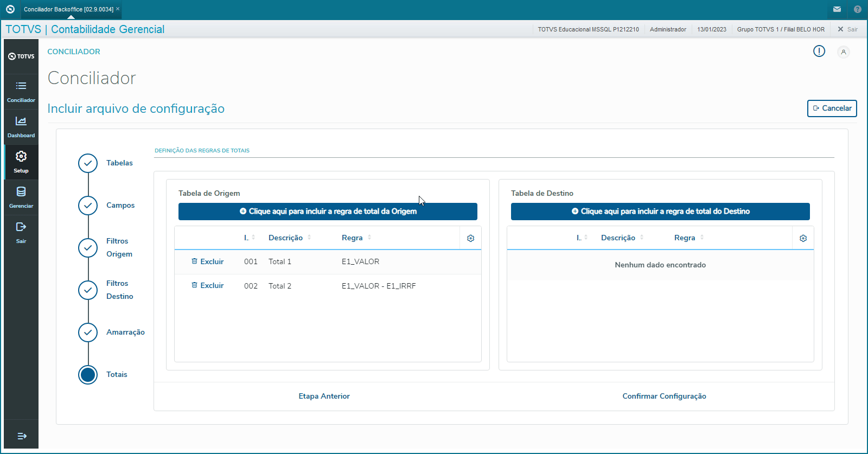Open Origem table column settings gear
Image resolution: width=868 pixels, height=454 pixels.
click(x=470, y=238)
